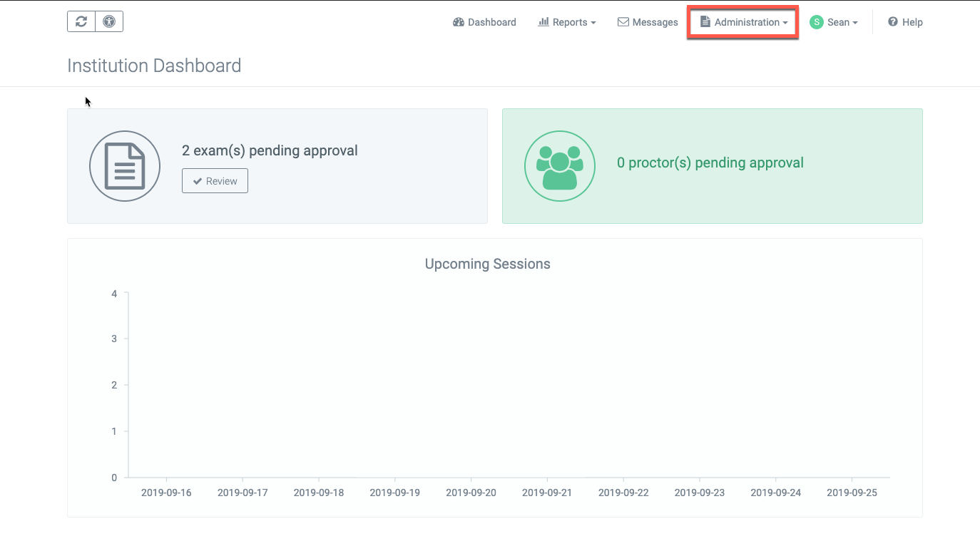This screenshot has height=556, width=980.
Task: Click the green S user avatar
Action: [816, 22]
